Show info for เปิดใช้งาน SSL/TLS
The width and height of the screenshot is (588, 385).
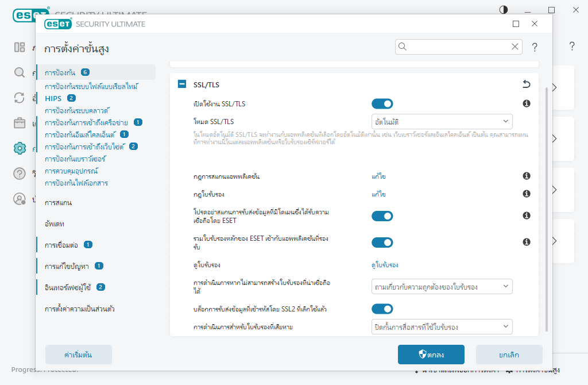click(x=527, y=103)
